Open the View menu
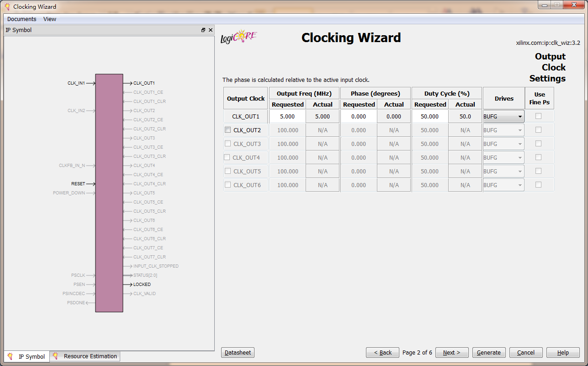Screen dimensions: 588x366 50,19
